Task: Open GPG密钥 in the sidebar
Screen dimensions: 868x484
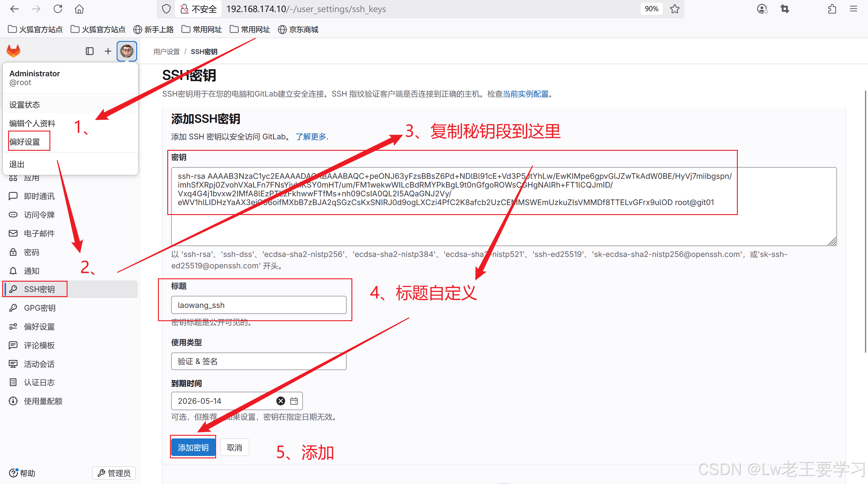Action: [x=39, y=308]
